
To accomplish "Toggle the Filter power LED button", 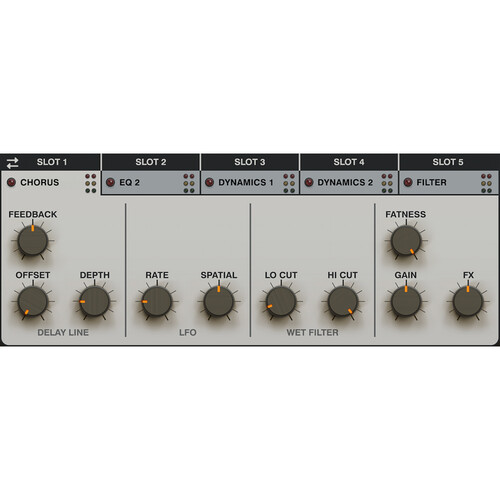I will pos(408,182).
